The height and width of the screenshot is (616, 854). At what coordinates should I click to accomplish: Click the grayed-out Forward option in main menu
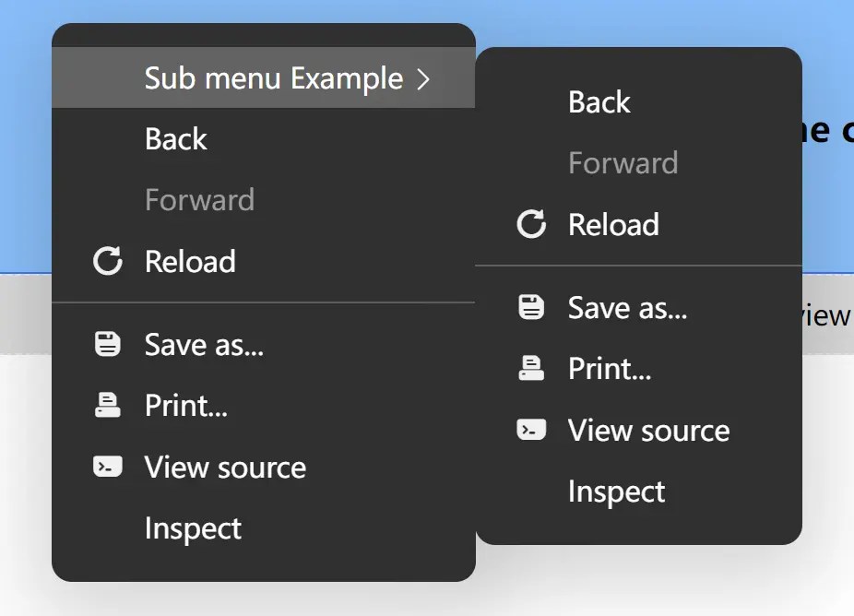[199, 199]
